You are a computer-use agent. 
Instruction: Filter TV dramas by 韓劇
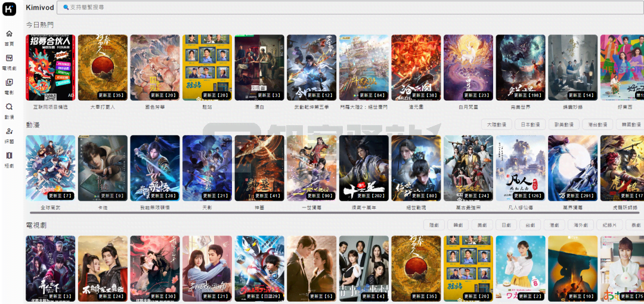tap(459, 225)
